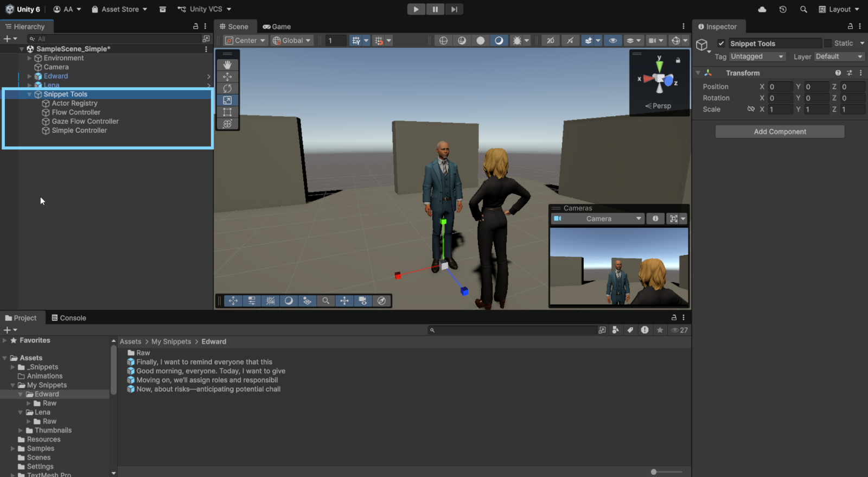Image resolution: width=868 pixels, height=477 pixels.
Task: Select the Rotate tool in Scene
Action: point(227,88)
